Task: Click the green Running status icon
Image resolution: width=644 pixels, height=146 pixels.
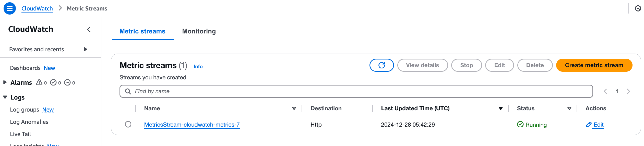Action: click(520, 124)
